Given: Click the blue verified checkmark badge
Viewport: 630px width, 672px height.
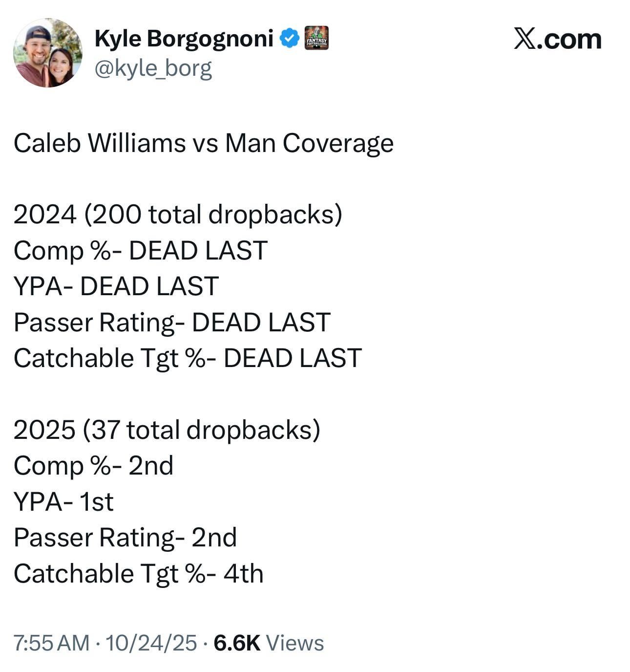Looking at the screenshot, I should pos(290,38).
